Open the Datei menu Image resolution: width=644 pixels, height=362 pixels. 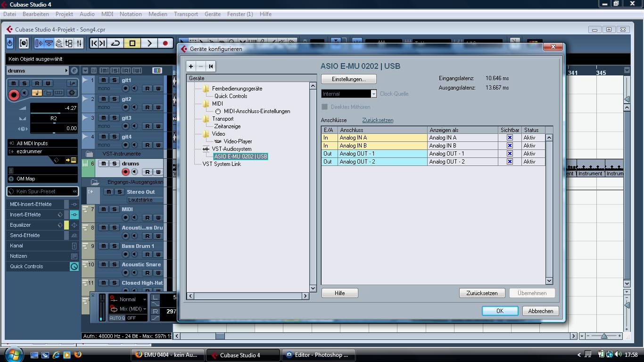[9, 14]
